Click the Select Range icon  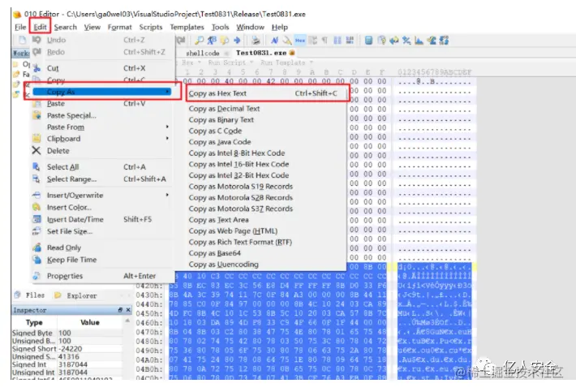coord(37,179)
